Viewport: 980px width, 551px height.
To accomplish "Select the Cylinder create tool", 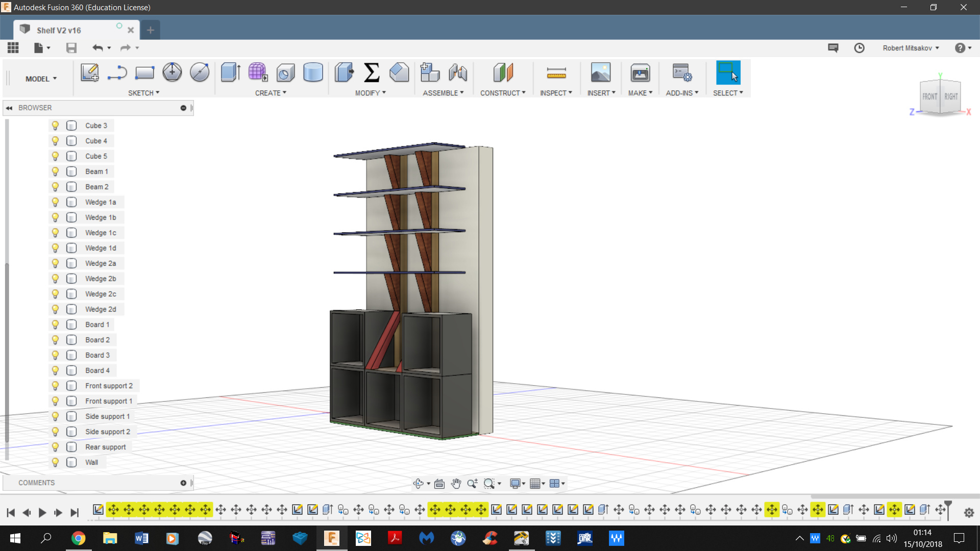I will point(313,72).
